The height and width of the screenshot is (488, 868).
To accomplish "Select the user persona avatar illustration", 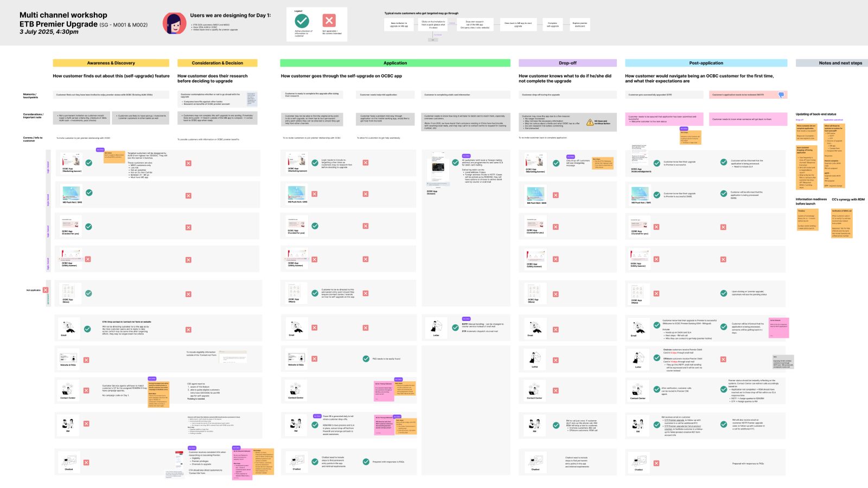I will point(175,23).
